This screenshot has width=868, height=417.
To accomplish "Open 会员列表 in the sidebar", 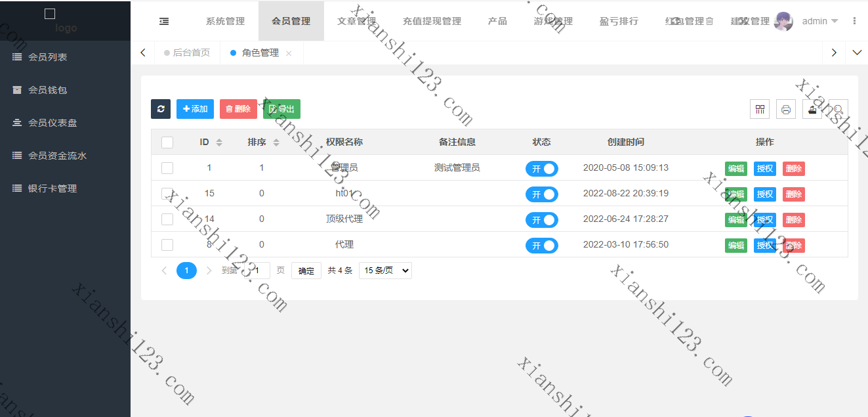I will pyautogui.click(x=65, y=57).
